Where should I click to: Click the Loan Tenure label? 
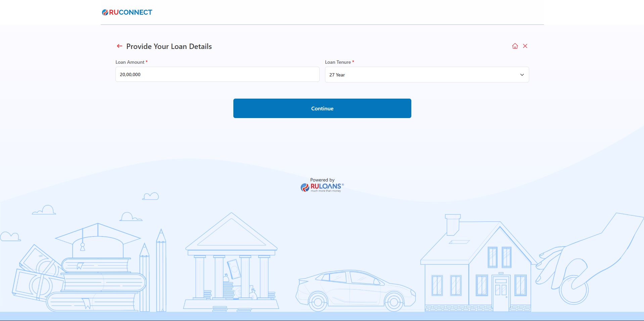coord(338,62)
